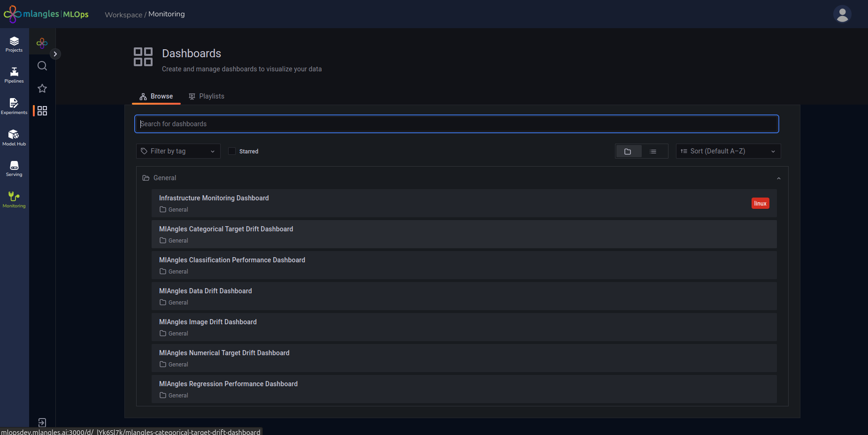
Task: Click the search magnifier icon in side menu
Action: click(42, 66)
